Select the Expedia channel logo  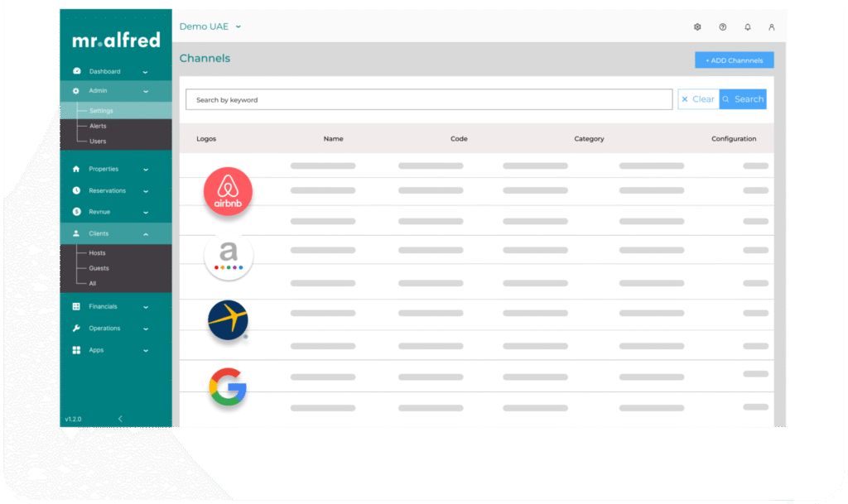[228, 320]
